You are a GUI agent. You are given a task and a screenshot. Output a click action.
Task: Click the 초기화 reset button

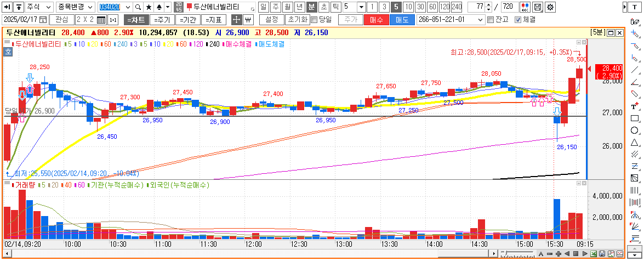(297, 20)
